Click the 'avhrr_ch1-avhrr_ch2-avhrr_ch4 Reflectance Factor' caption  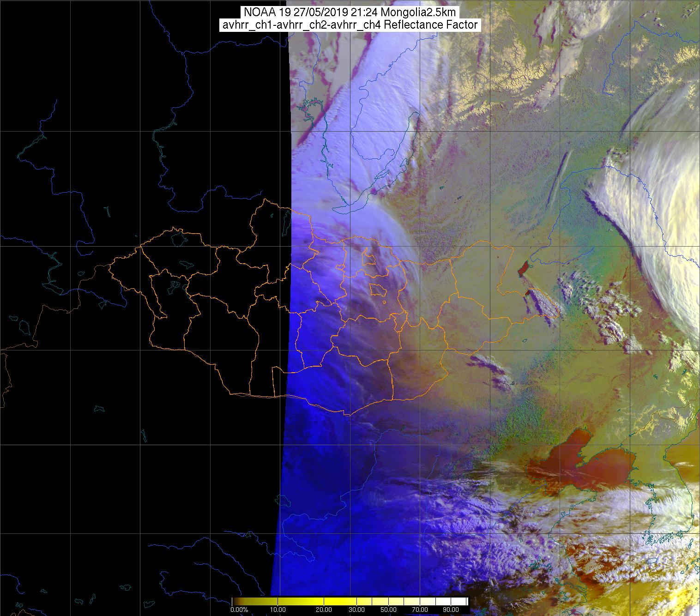[x=350, y=25]
